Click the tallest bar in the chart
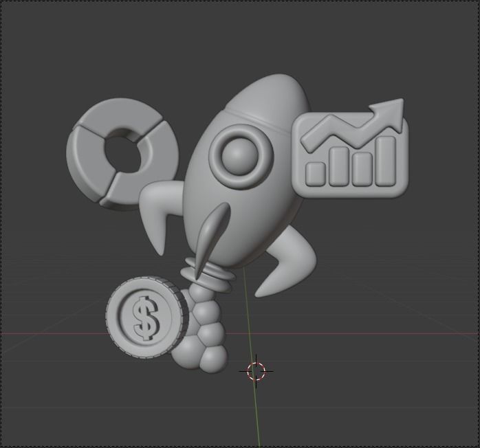The width and height of the screenshot is (480, 448). 386,161
